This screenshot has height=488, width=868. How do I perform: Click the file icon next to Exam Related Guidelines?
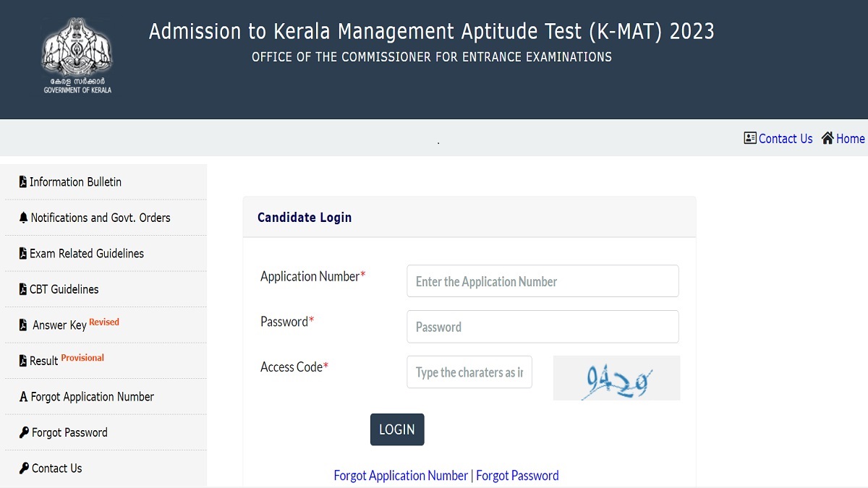pyautogui.click(x=23, y=253)
